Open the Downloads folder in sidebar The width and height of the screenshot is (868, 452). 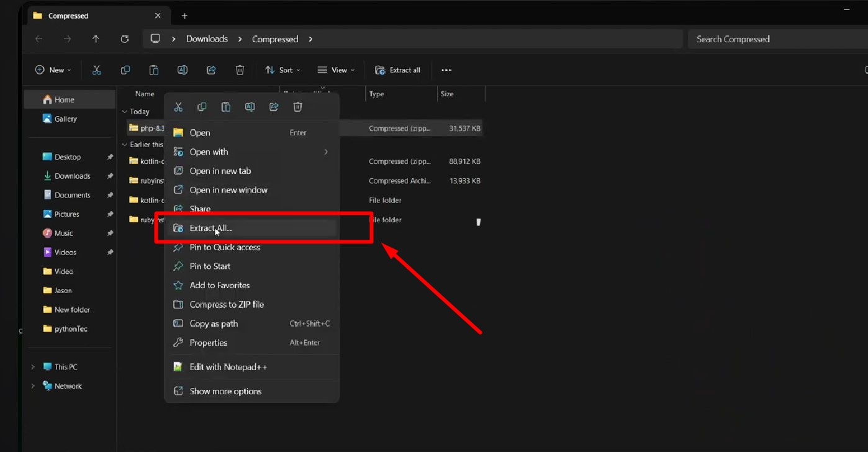click(72, 176)
